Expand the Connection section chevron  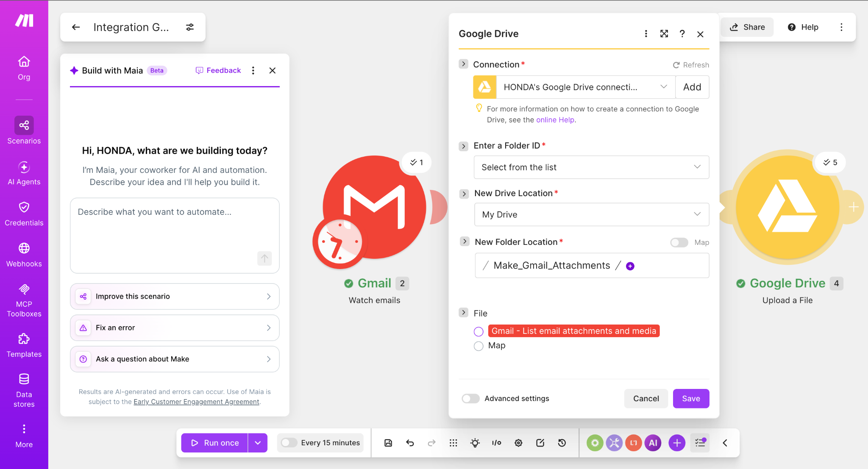pyautogui.click(x=463, y=64)
